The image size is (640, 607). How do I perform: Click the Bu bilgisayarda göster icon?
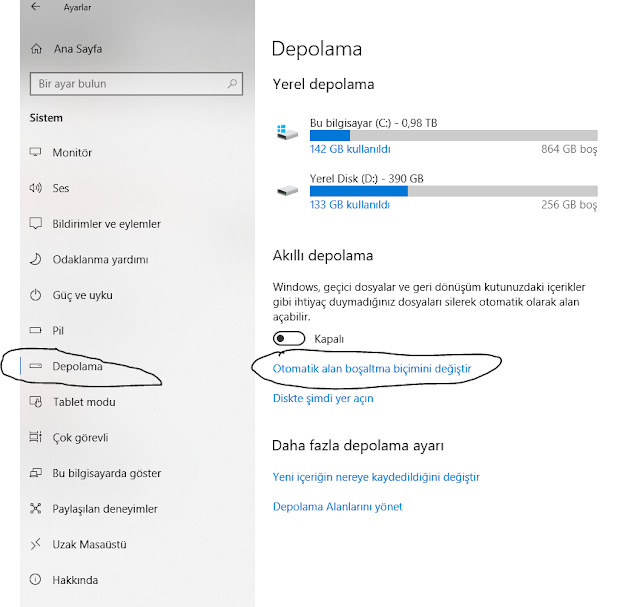point(36,473)
